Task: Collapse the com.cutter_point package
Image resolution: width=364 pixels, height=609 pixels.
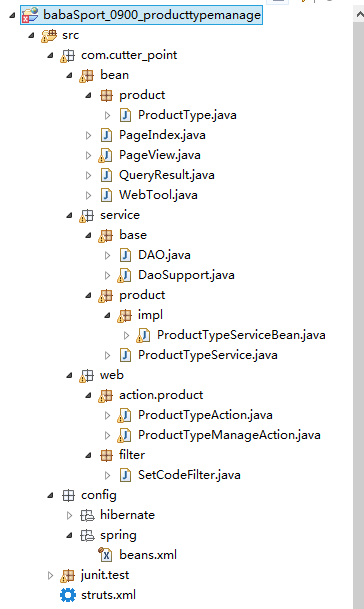Action: pyautogui.click(x=51, y=56)
